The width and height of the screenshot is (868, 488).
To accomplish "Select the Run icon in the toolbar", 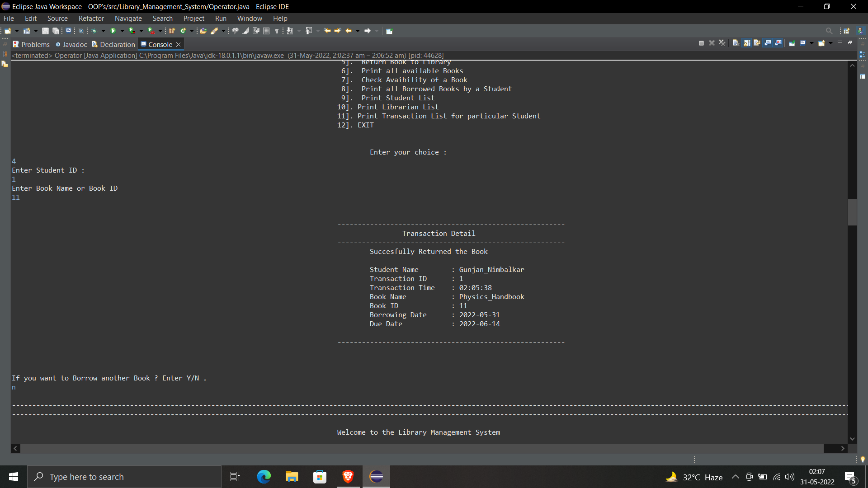I will (113, 31).
